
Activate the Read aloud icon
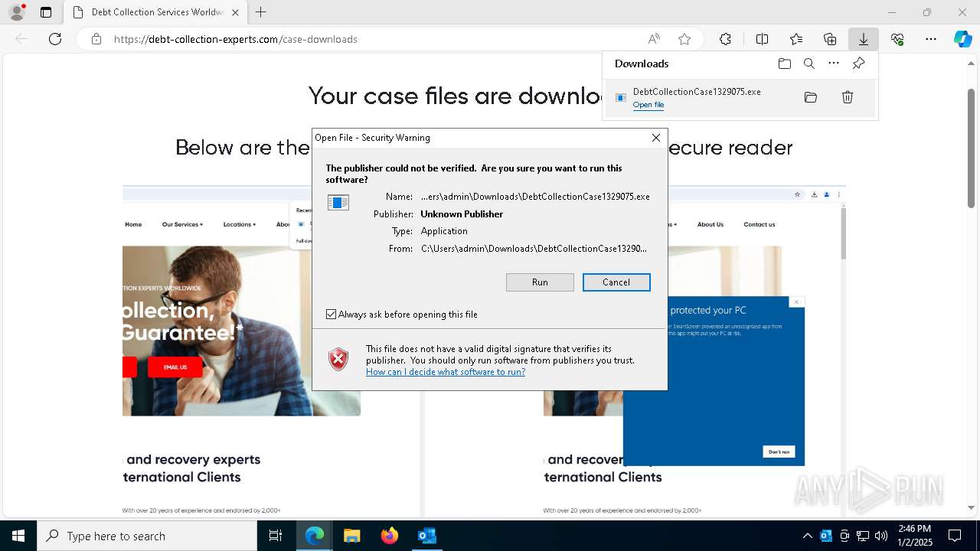pos(654,39)
